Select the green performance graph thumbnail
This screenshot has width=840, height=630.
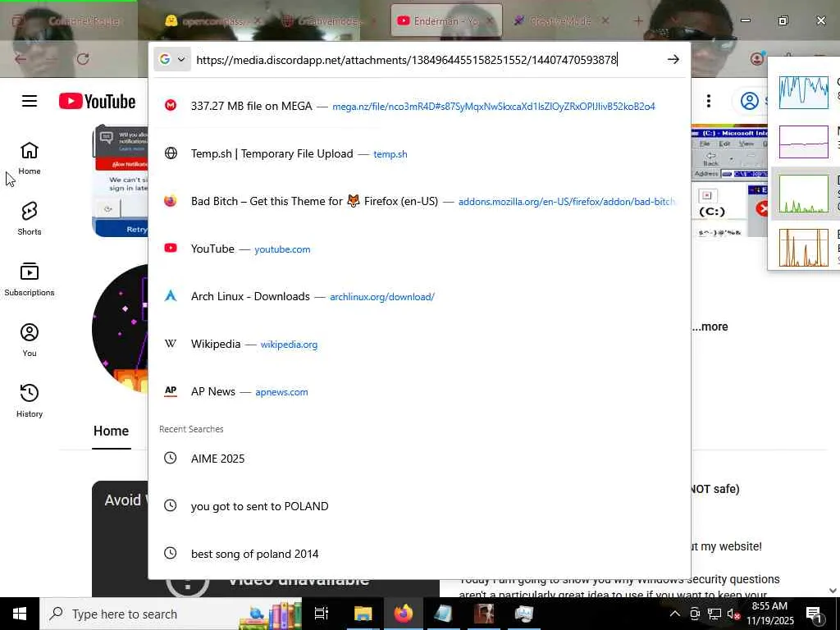(x=804, y=194)
